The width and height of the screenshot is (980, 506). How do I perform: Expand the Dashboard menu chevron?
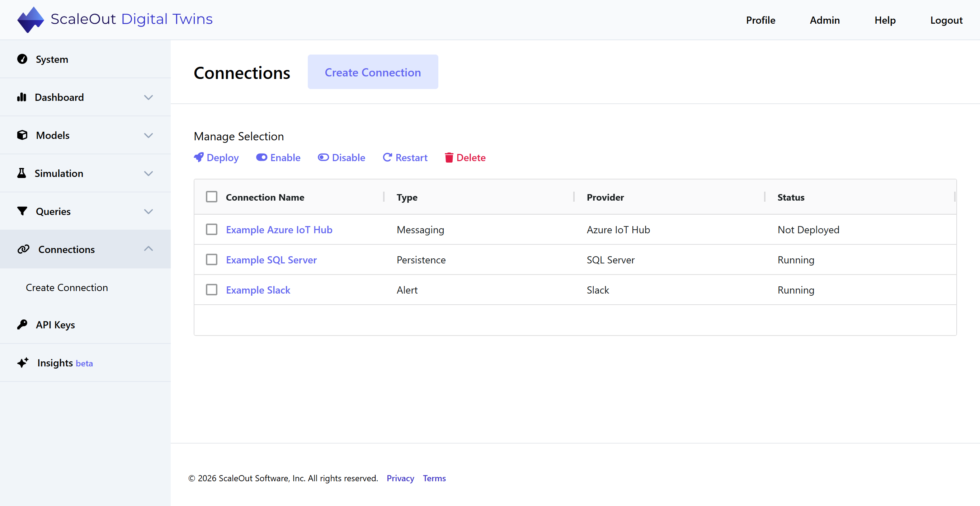click(149, 98)
